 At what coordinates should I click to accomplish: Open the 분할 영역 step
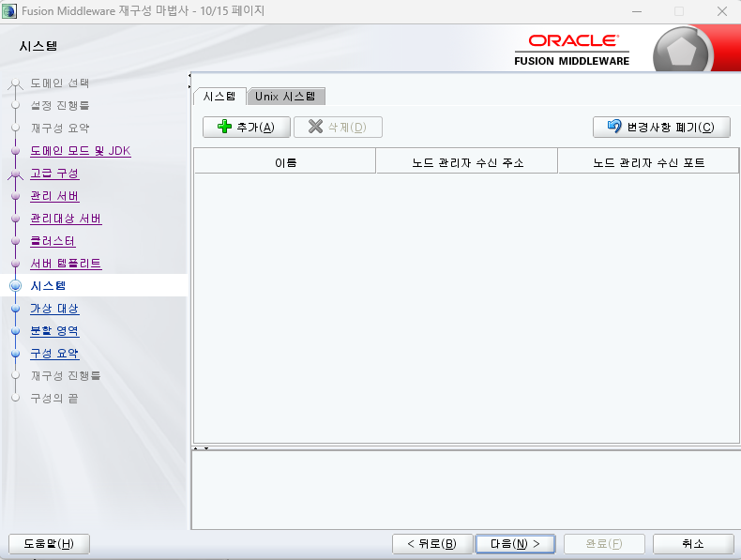click(x=54, y=331)
